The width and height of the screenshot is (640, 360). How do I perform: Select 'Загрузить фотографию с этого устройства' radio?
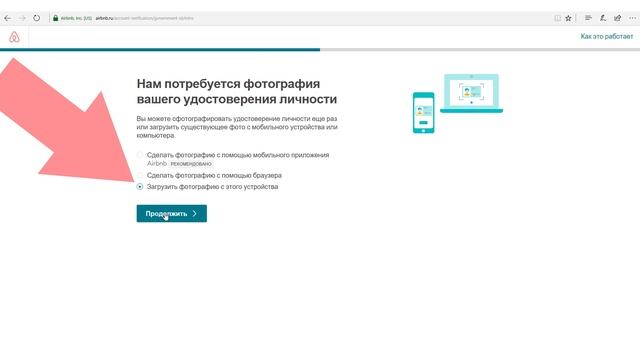point(140,187)
